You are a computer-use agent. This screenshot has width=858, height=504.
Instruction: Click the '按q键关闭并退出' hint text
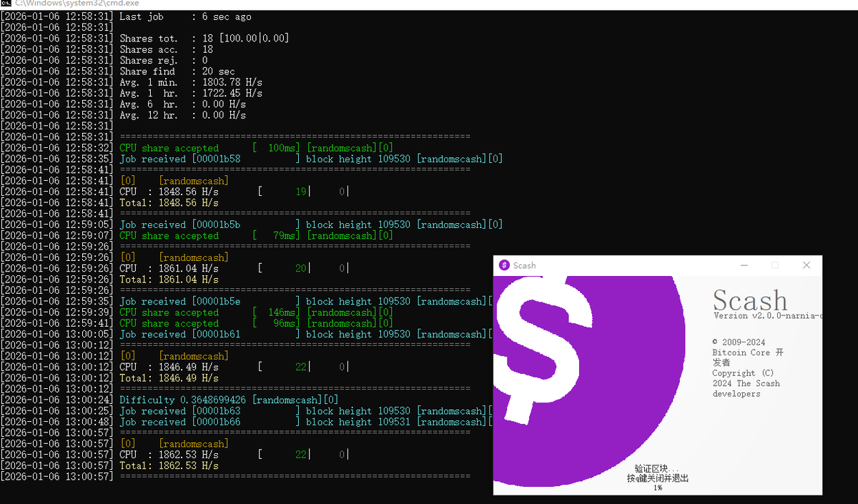pos(658,478)
